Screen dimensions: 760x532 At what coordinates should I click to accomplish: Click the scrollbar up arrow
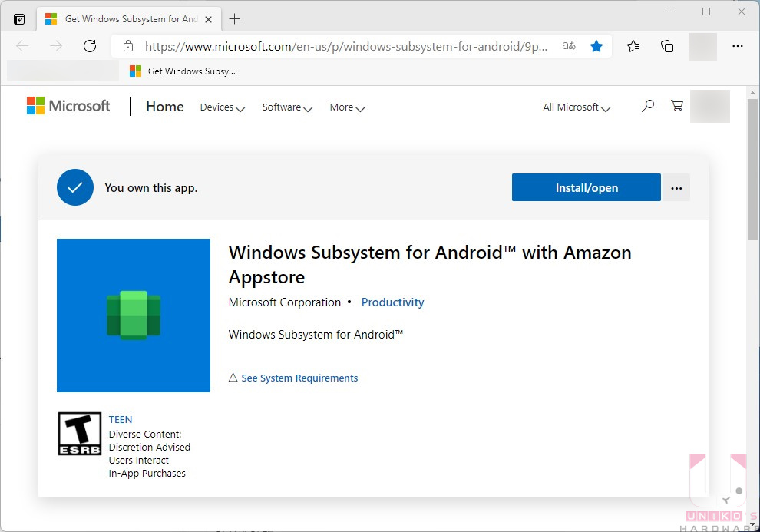[752, 92]
